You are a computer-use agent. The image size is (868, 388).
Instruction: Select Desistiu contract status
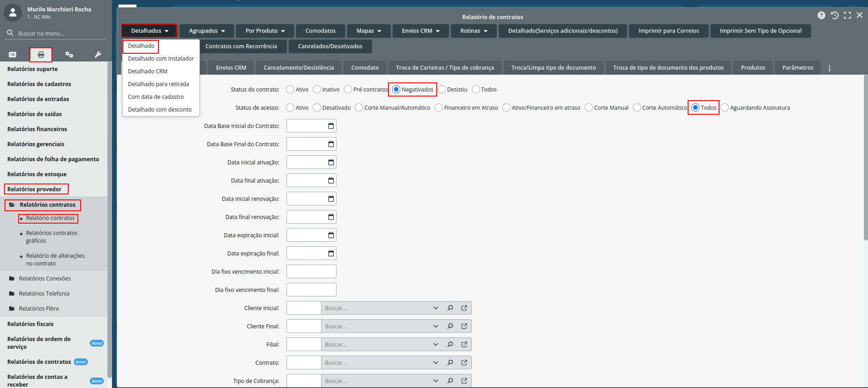442,89
